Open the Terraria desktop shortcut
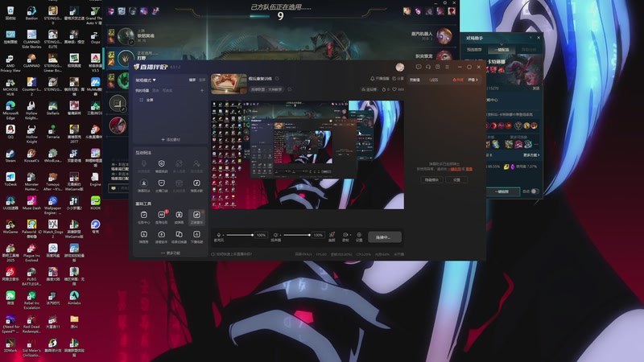644x362 pixels. tap(52, 132)
